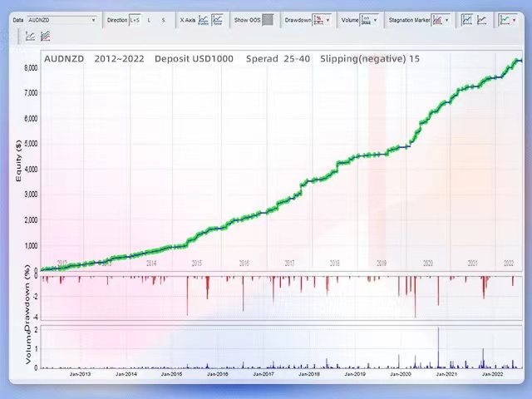Screen dimensions: 532x399
Task: Open the Data symbol dropdown showing AUDNZD
Action: tap(62, 20)
